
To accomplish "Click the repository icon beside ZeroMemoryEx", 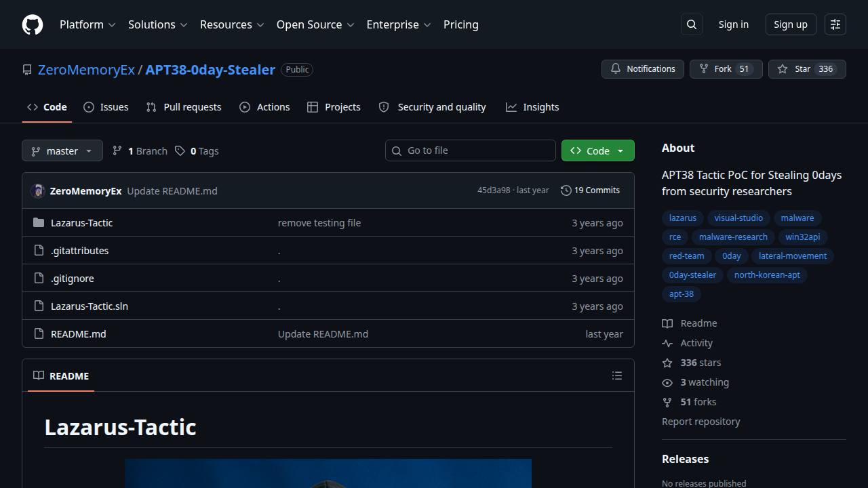I will pyautogui.click(x=27, y=70).
